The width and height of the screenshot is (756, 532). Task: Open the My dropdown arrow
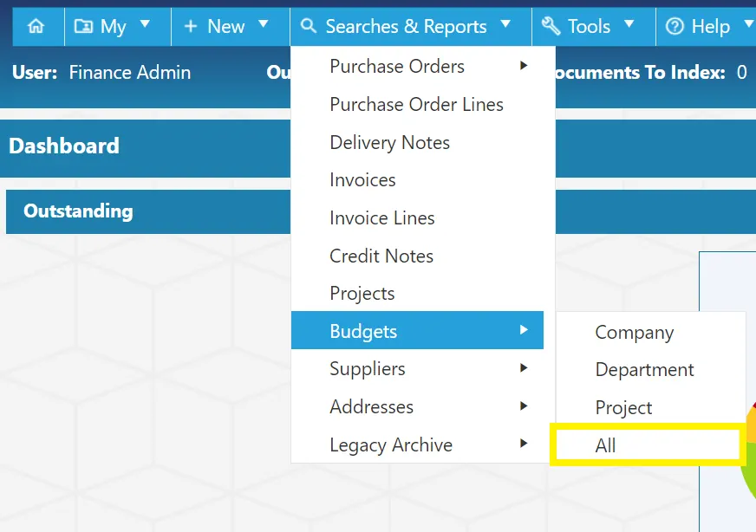[145, 23]
